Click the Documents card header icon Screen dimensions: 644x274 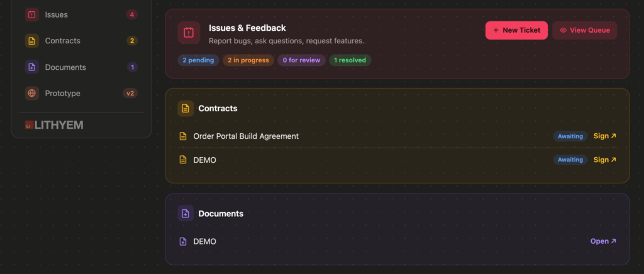(186, 214)
